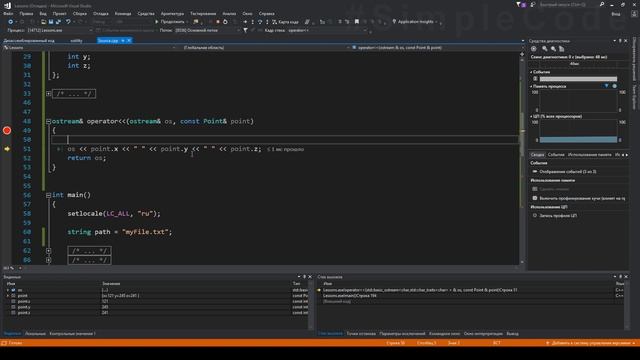Expand collapsed comment block on line 66

[x=49, y=260]
